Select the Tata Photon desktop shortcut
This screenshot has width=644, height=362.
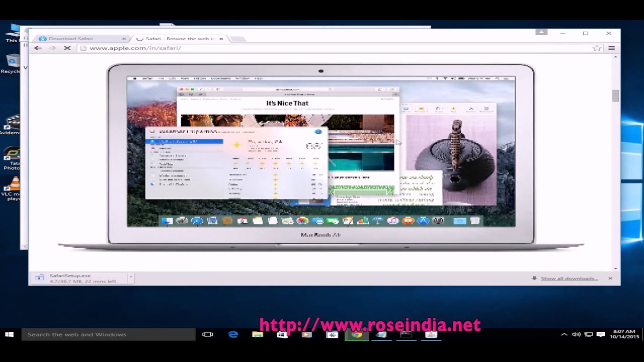coord(11,159)
